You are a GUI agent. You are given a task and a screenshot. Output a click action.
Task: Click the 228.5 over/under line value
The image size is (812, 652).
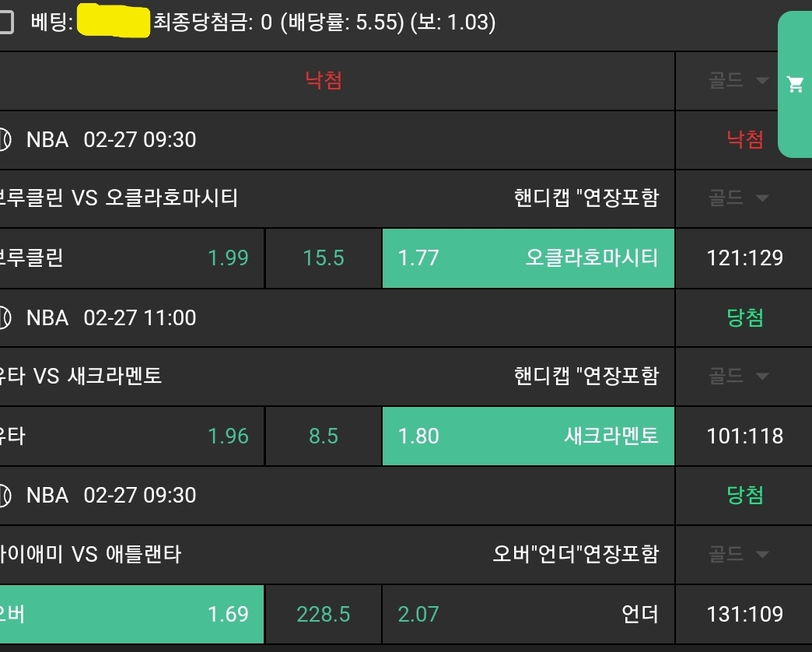pos(324,614)
